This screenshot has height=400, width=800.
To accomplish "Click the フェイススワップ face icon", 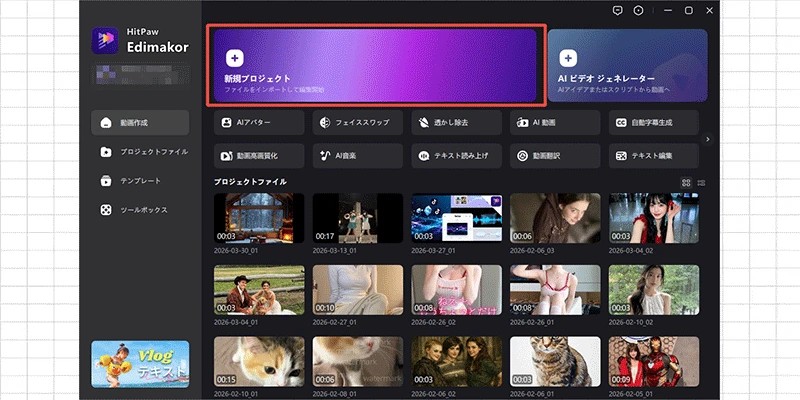I will point(324,123).
